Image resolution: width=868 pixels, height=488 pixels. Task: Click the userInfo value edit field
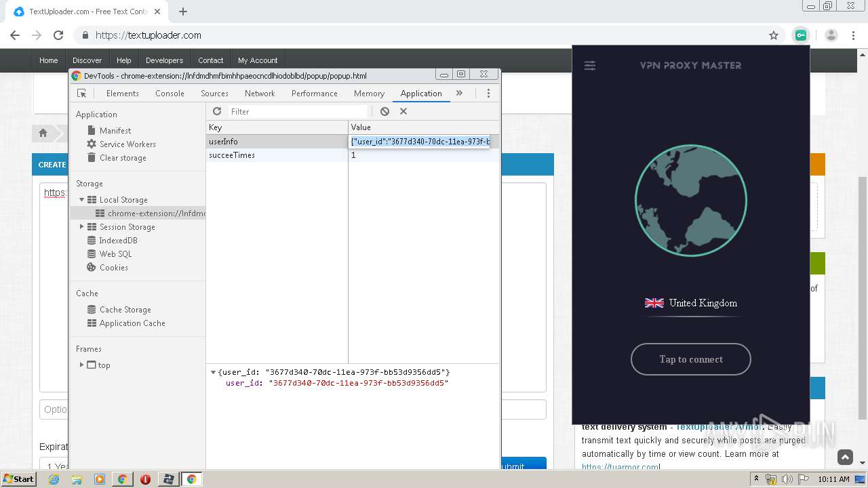420,142
